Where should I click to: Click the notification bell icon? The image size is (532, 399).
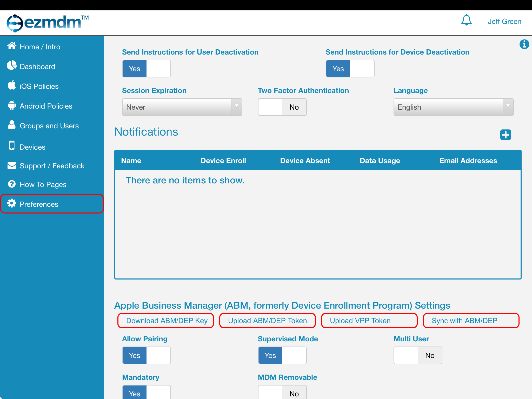click(466, 20)
